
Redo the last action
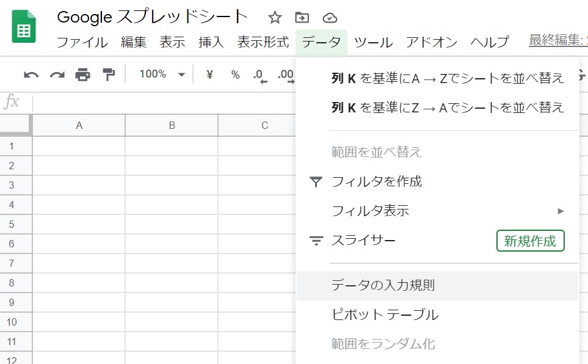[57, 75]
